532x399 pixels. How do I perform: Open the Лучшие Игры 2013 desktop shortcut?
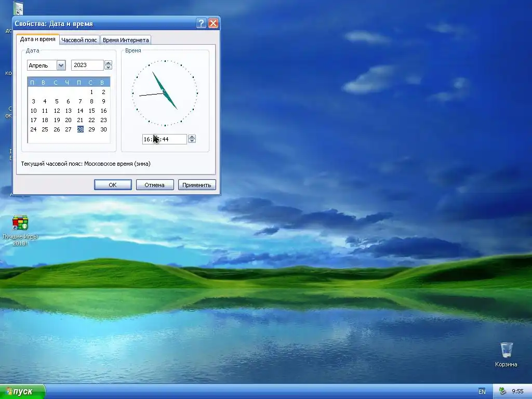click(20, 229)
